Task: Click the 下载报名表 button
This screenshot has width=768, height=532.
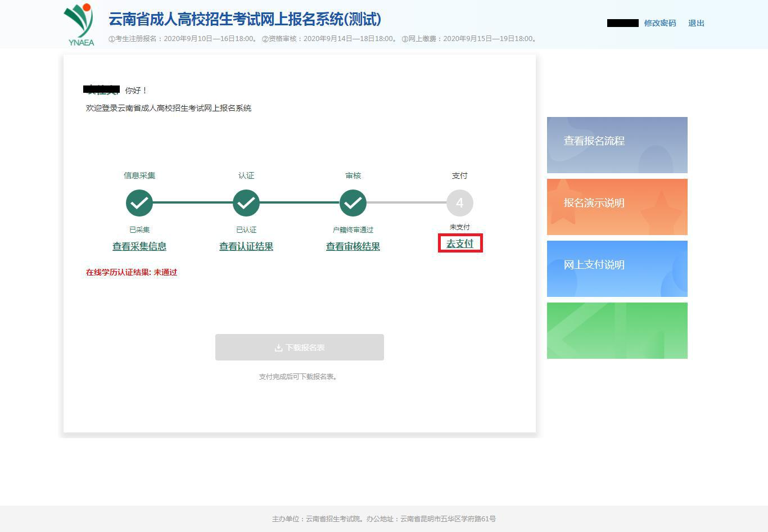Action: [x=299, y=347]
